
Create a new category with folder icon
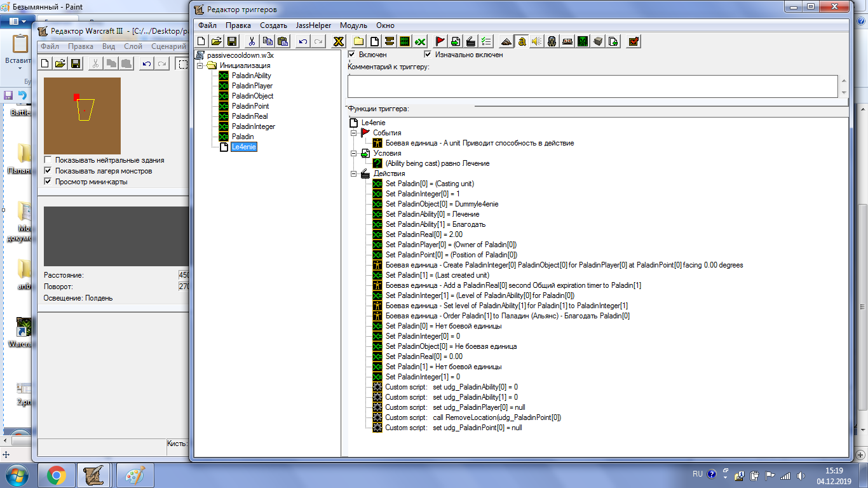click(x=358, y=41)
